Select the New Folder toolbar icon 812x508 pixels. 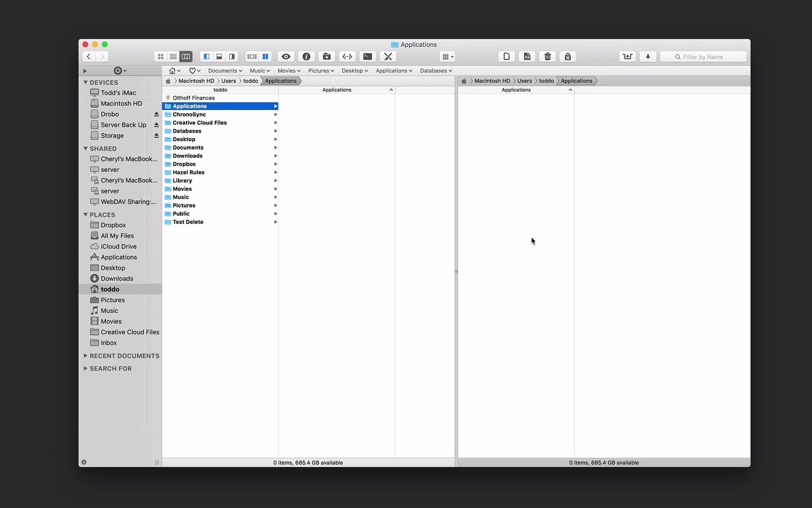tap(327, 56)
